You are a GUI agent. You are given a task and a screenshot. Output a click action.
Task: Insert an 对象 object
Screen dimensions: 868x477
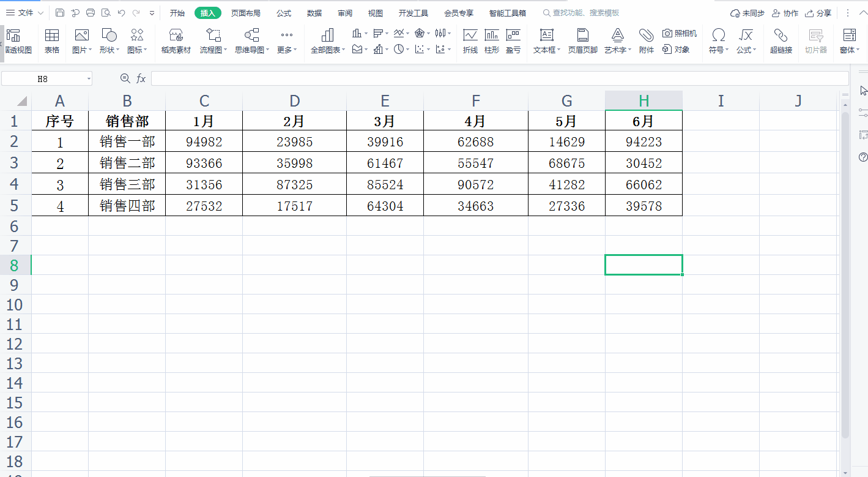[x=676, y=50]
